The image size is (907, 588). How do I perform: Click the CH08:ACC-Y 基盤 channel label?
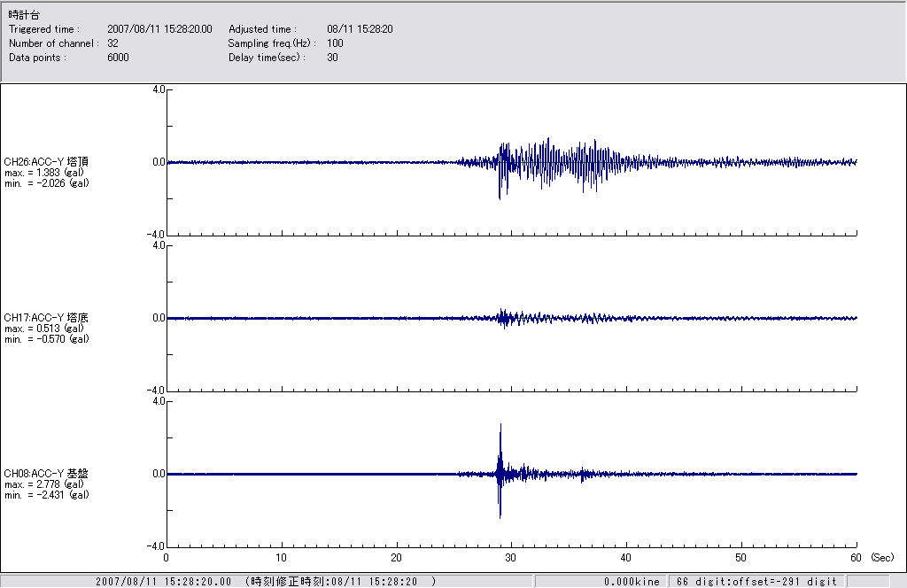tap(46, 473)
